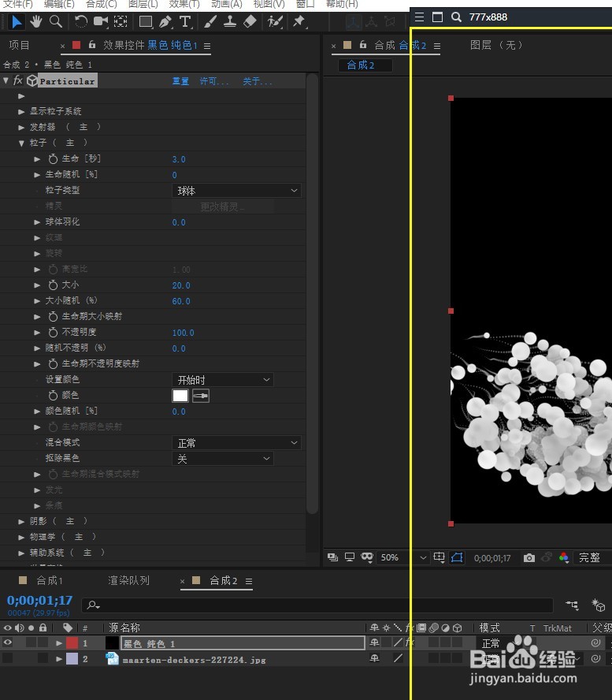The height and width of the screenshot is (700, 612).
Task: Click the region of interest icon
Action: click(439, 557)
